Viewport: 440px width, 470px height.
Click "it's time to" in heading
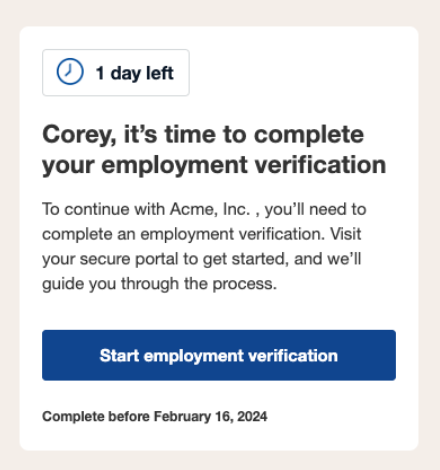[185, 135]
